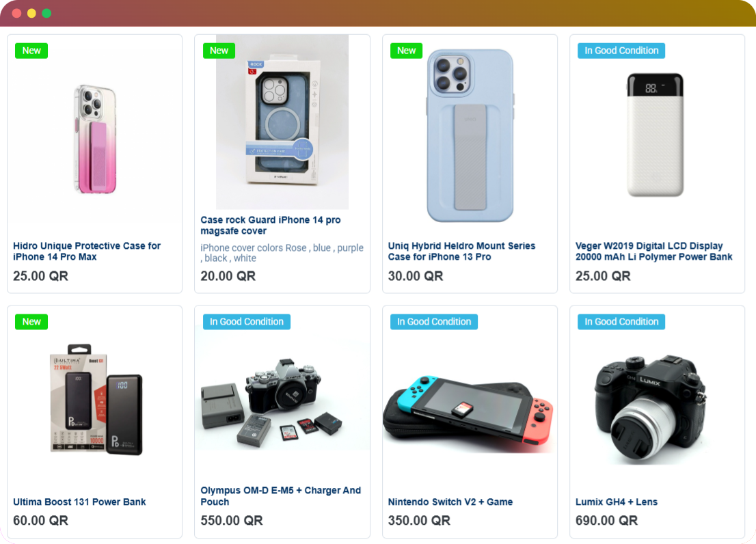Click New badge on Hidro case card
Viewport: 756px width, 544px height.
tap(31, 51)
